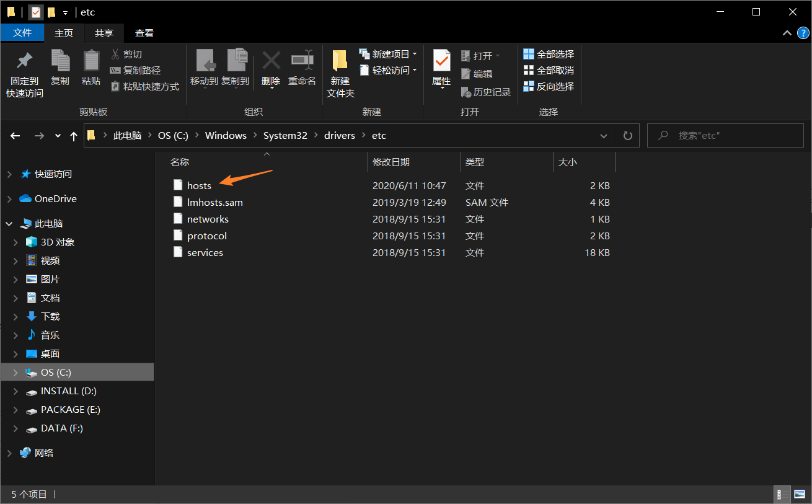Click the Paste (粘贴) ribbon button
The width and height of the screenshot is (812, 504).
pos(91,68)
